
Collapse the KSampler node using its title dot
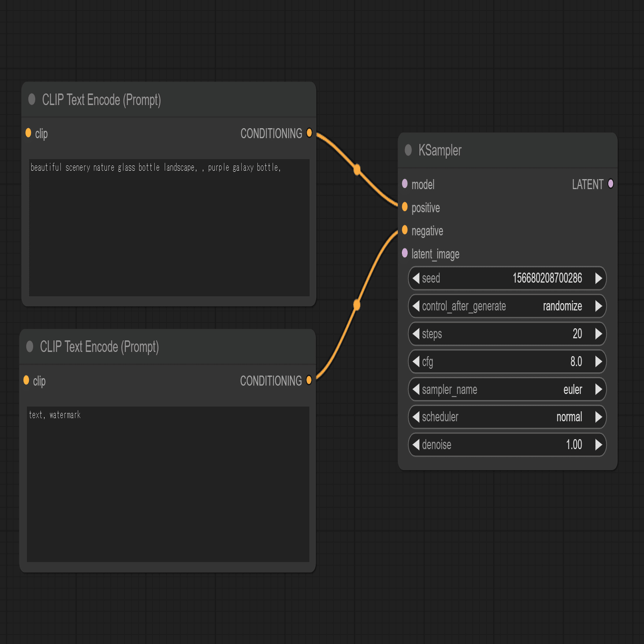[x=408, y=150]
